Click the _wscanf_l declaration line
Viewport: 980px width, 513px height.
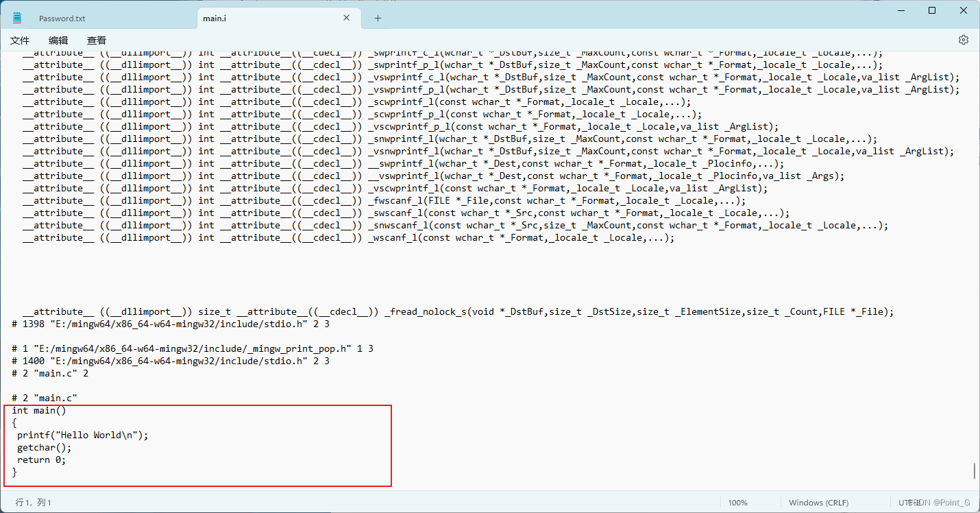coord(349,237)
